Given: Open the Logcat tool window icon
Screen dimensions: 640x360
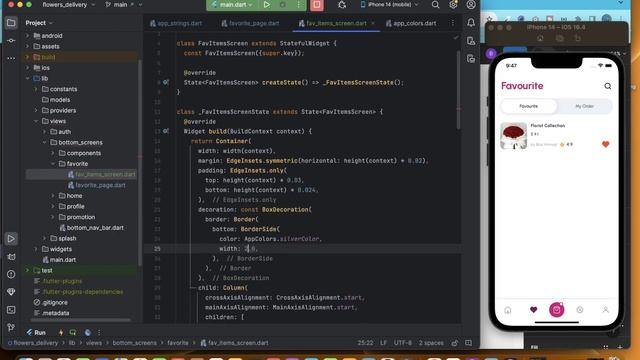Looking at the screenshot, I should point(11,257).
